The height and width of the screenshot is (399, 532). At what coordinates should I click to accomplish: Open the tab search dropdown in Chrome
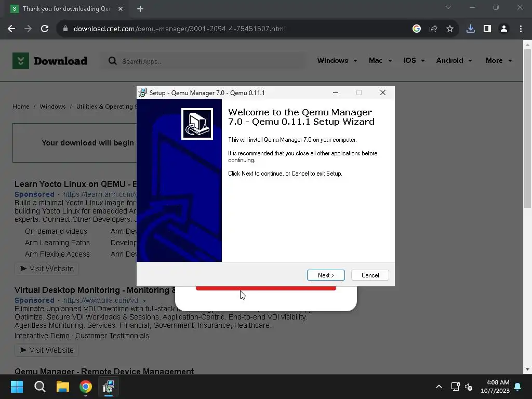pyautogui.click(x=448, y=7)
